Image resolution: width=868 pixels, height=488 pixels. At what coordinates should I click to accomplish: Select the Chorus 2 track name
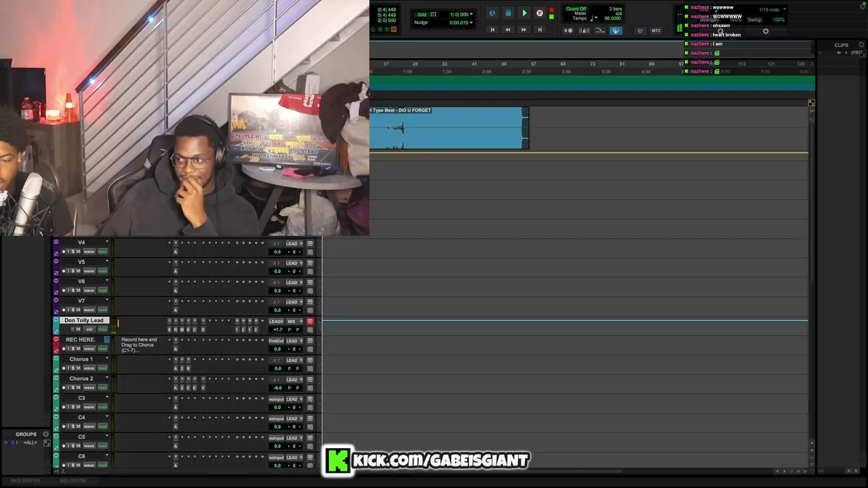[81, 379]
